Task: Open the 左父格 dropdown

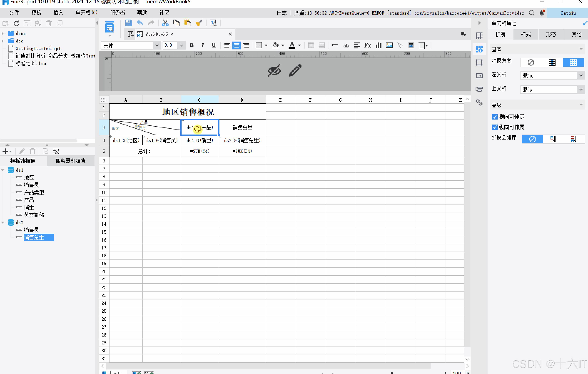Action: point(581,75)
